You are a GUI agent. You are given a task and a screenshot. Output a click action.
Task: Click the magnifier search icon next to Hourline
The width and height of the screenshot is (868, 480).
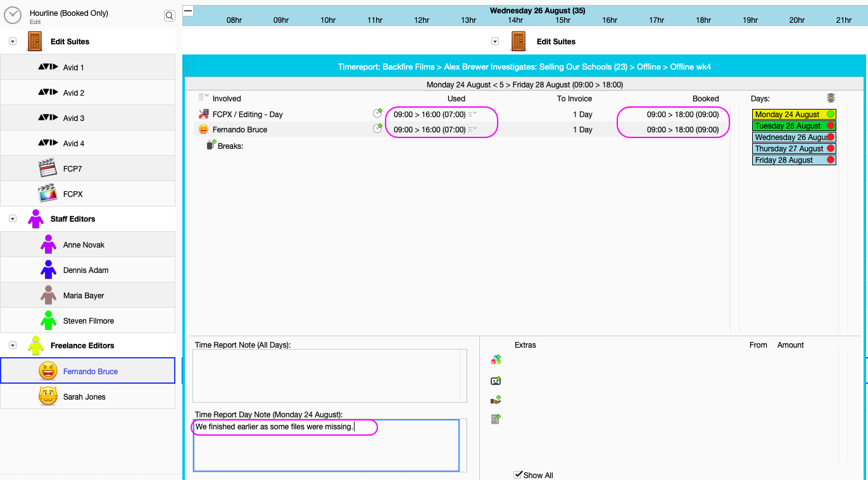click(169, 15)
